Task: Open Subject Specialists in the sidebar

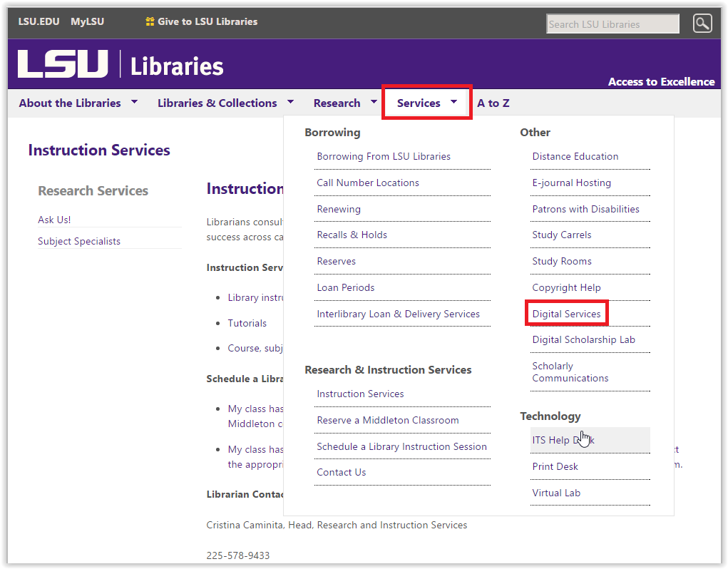Action: (79, 241)
